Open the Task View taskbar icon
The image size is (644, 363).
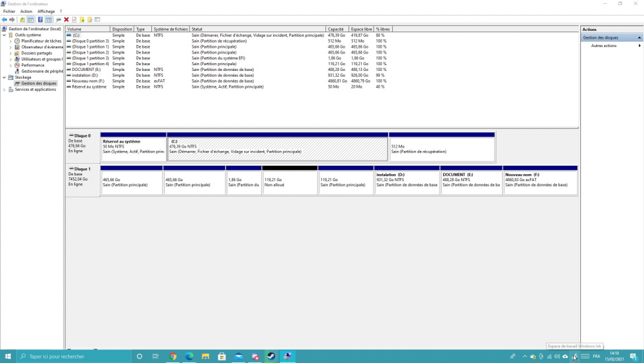tap(155, 356)
